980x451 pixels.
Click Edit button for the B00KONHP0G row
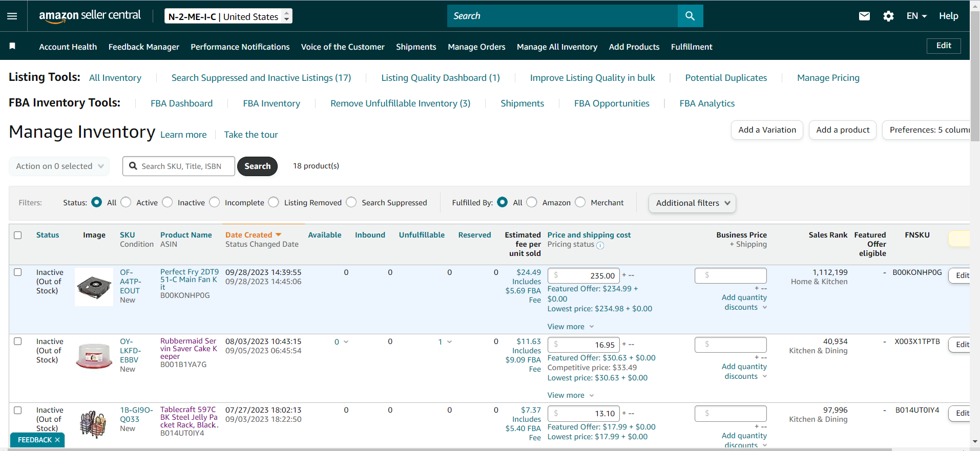(960, 275)
